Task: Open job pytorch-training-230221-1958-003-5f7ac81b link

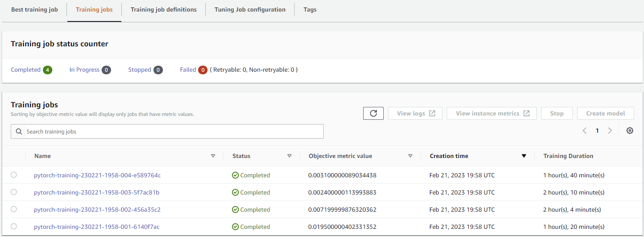Action: pyautogui.click(x=96, y=192)
